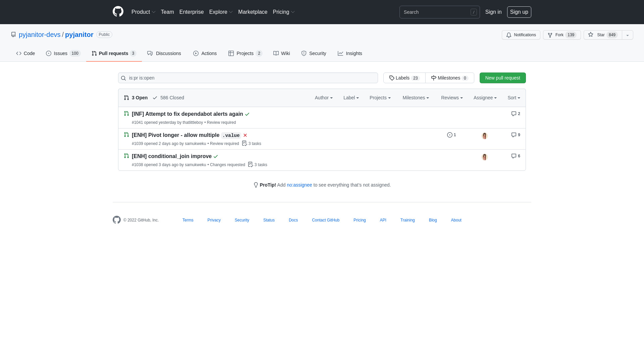644x349 pixels.
Task: Expand the star lists dropdown arrow
Action: (627, 35)
